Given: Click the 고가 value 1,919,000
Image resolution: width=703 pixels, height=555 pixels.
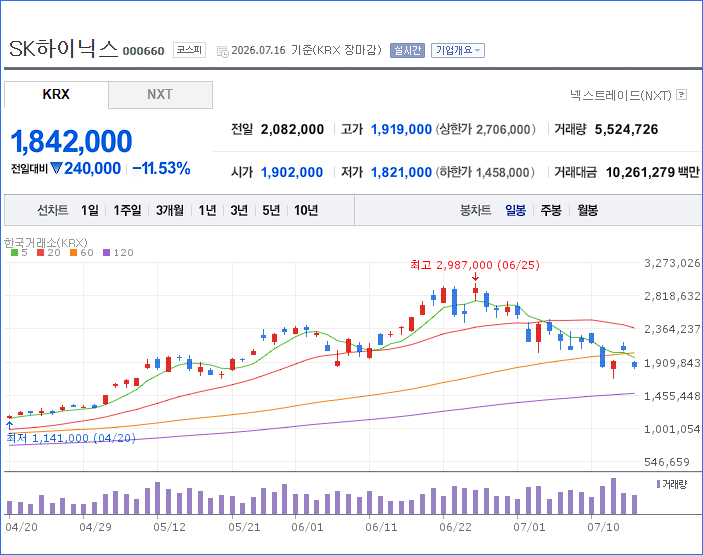Looking at the screenshot, I should pyautogui.click(x=401, y=130).
